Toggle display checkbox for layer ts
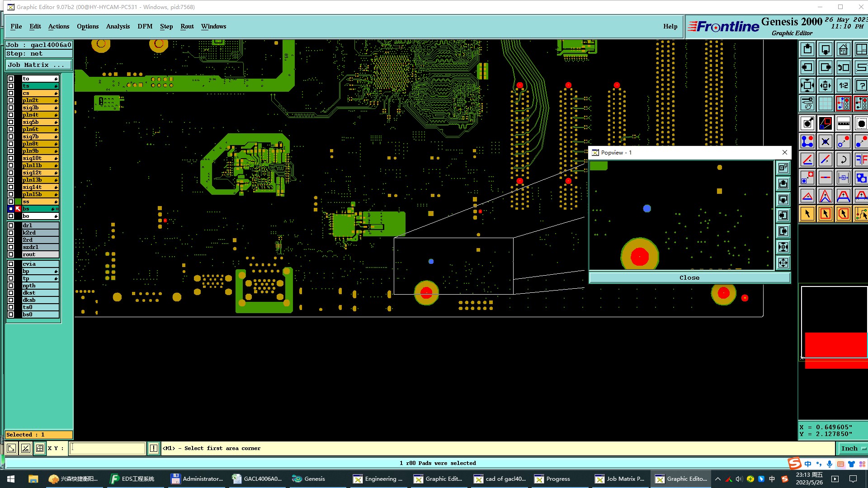The width and height of the screenshot is (868, 488). point(11,86)
